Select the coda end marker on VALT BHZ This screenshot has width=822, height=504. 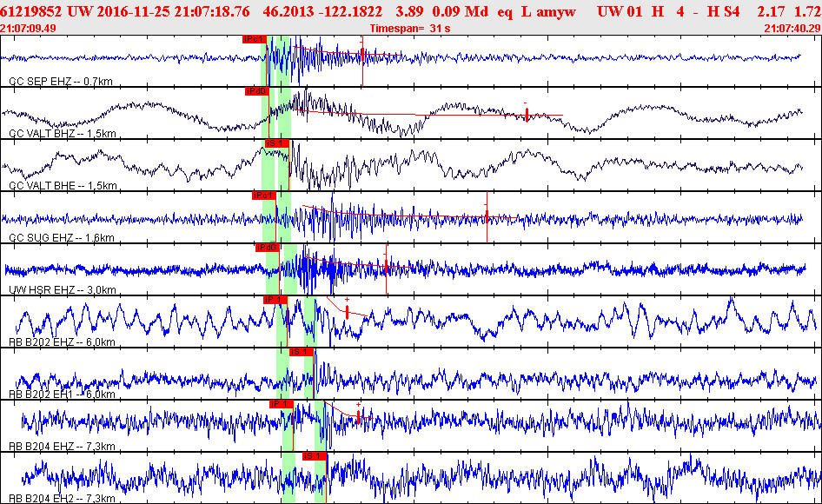527,115
